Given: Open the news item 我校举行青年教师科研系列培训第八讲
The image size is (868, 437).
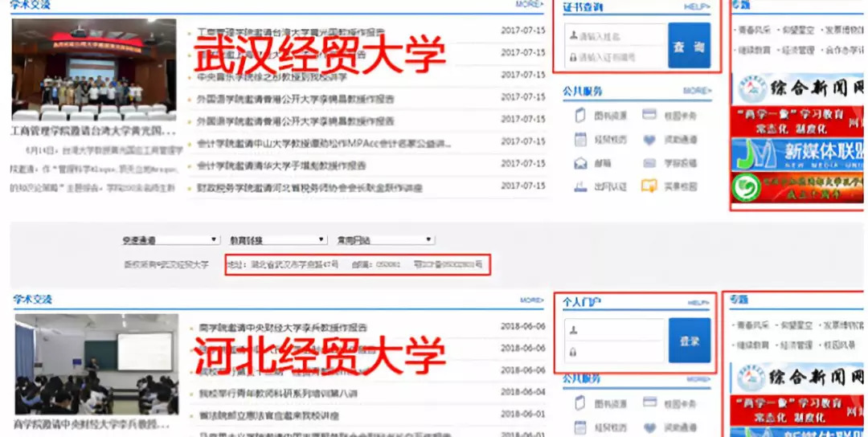Looking at the screenshot, I should [278, 394].
